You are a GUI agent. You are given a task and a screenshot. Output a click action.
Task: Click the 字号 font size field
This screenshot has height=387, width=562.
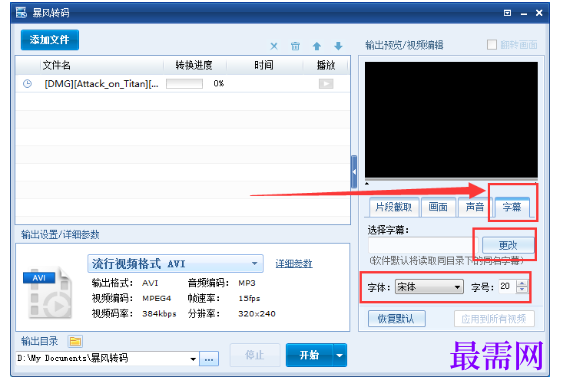point(507,287)
